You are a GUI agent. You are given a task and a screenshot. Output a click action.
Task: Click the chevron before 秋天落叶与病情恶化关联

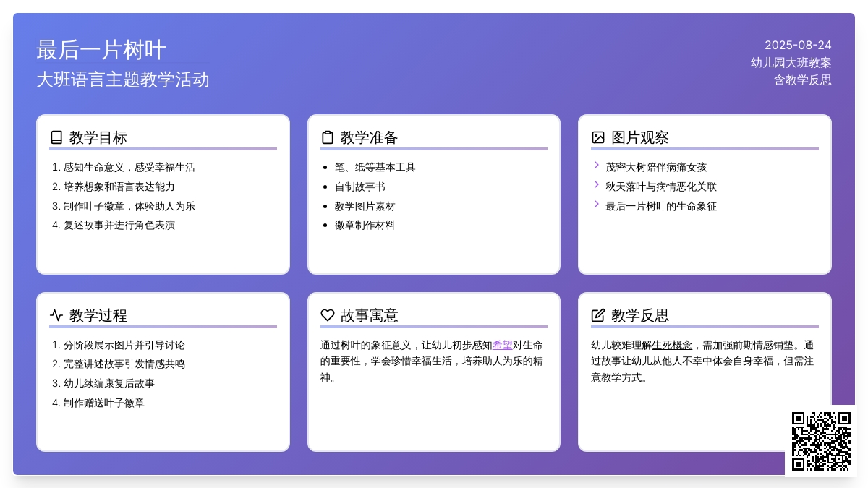pyautogui.click(x=597, y=185)
